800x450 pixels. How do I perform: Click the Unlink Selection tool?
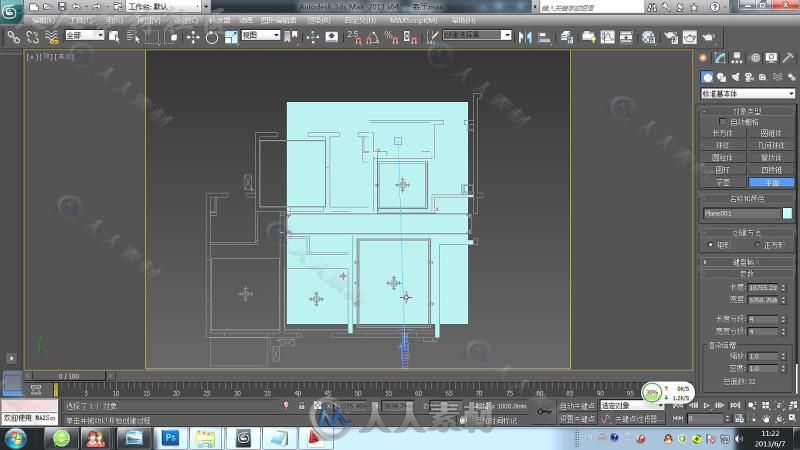(33, 37)
